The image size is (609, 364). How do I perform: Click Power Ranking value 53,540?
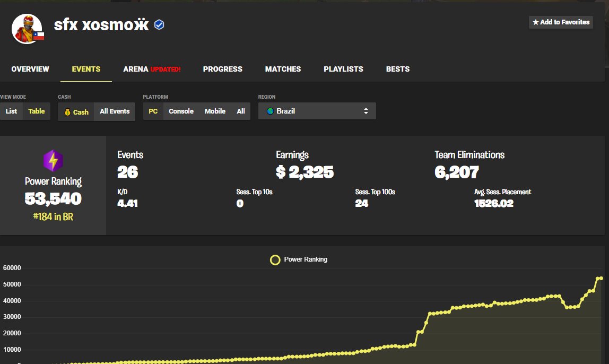click(53, 198)
